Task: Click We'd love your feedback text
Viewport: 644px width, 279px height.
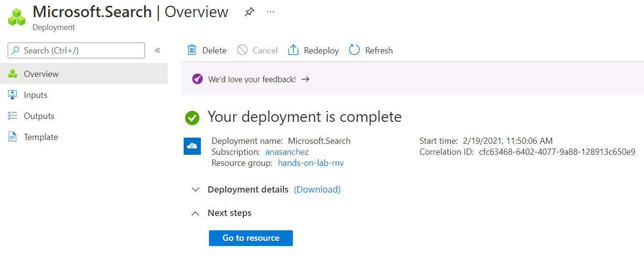Action: [252, 79]
